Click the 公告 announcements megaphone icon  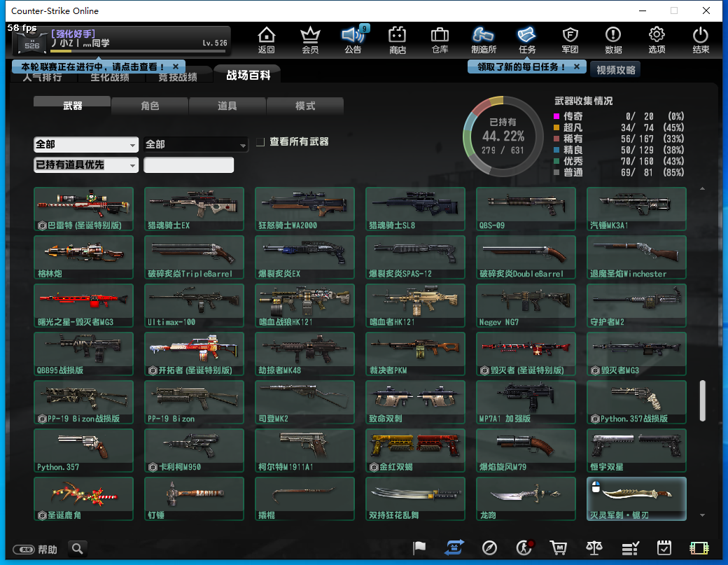[x=353, y=39]
